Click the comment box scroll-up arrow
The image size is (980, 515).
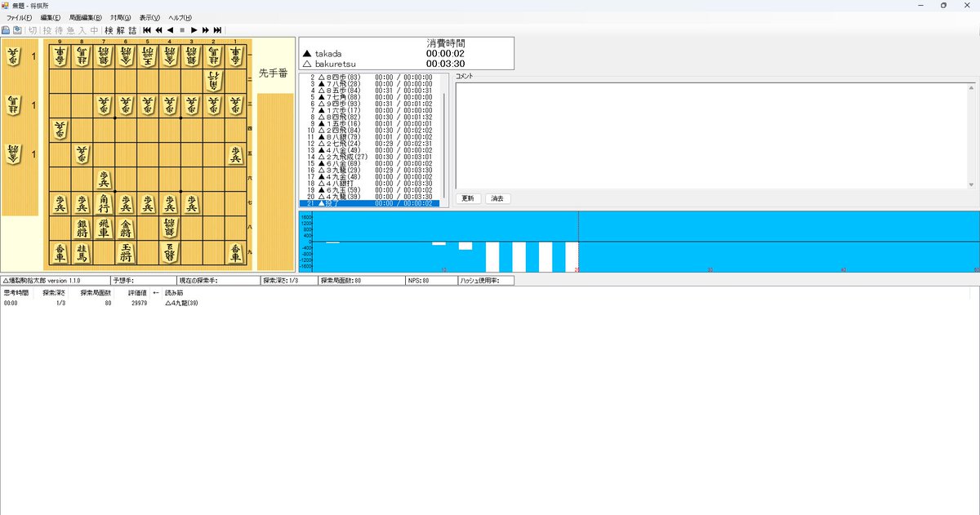972,87
